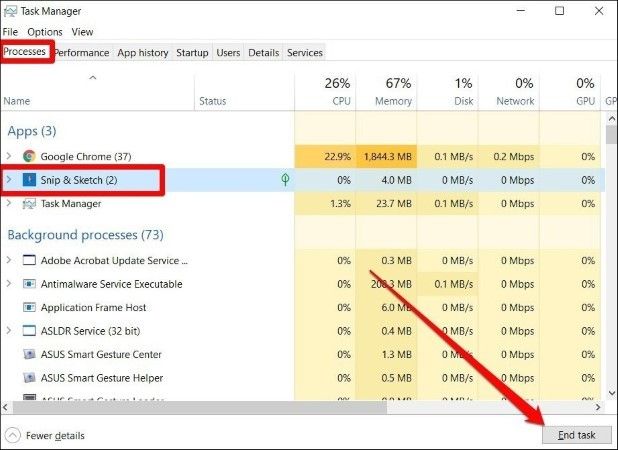This screenshot has width=618, height=450.
Task: Select the Google Chrome (37) row text
Action: pos(86,157)
